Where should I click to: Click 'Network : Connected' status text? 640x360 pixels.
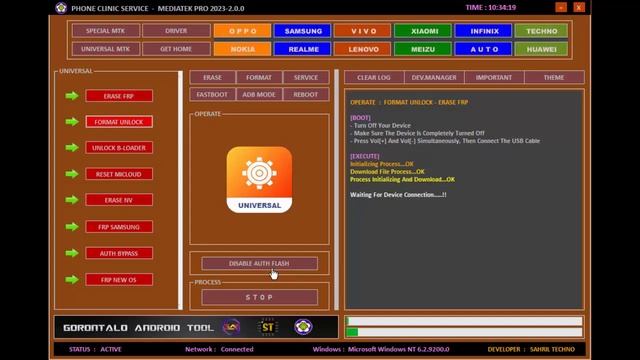[219, 349]
